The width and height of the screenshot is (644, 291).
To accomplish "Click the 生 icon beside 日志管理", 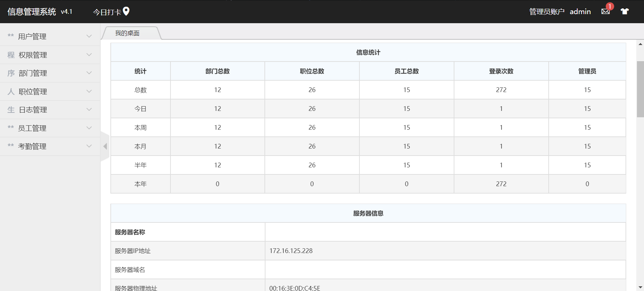I will tap(11, 110).
